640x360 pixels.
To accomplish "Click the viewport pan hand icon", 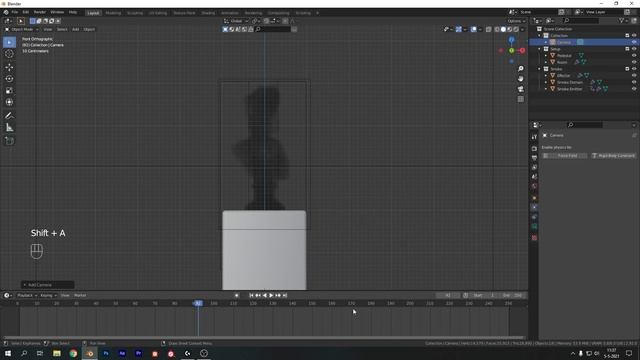I will click(x=520, y=78).
